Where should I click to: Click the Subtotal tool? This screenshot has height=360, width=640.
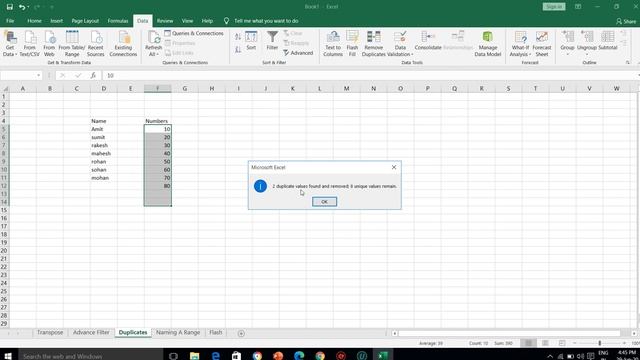pyautogui.click(x=608, y=41)
